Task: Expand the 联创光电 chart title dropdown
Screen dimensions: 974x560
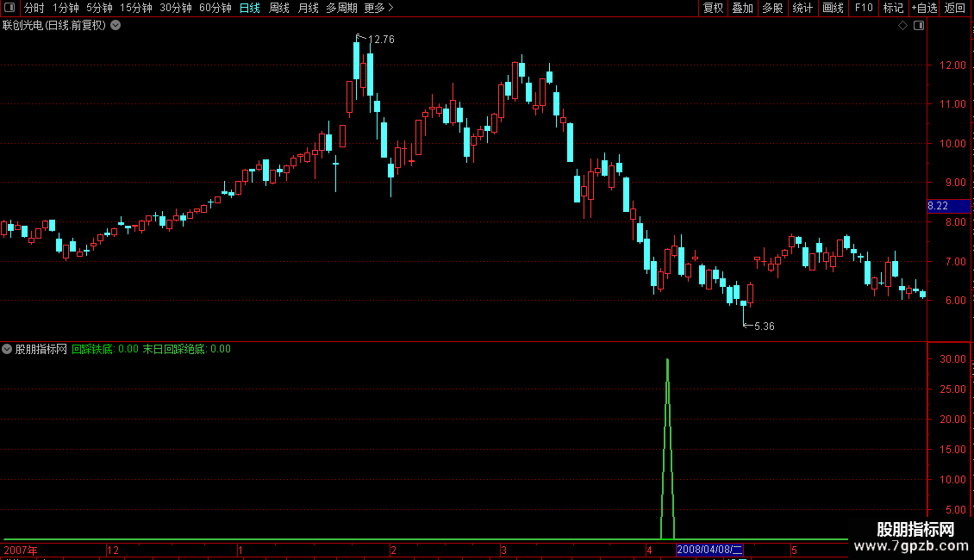Action: [x=116, y=26]
